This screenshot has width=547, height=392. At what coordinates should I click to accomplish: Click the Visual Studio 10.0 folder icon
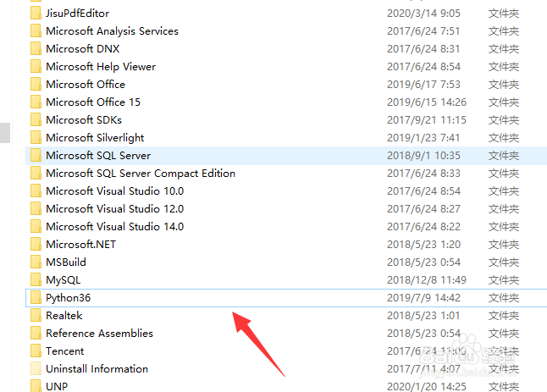pos(36,191)
